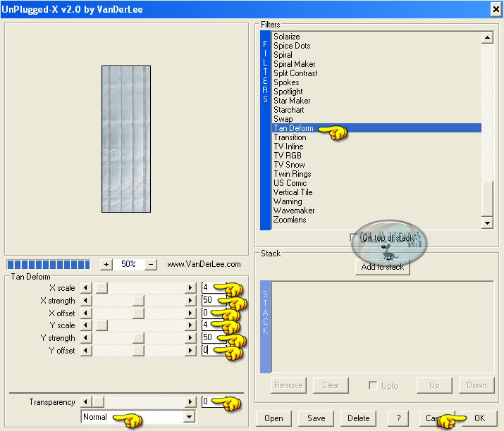Increase X offset with right arrow
This screenshot has width=504, height=431.
pos(190,313)
